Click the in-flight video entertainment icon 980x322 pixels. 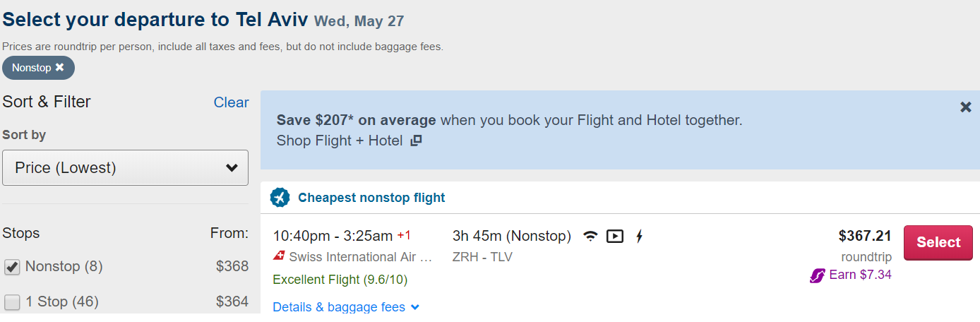pos(615,237)
